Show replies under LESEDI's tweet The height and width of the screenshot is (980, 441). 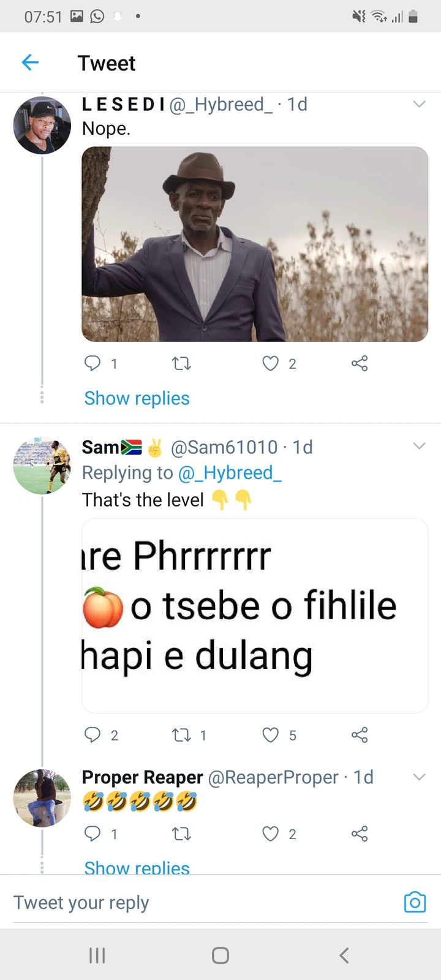(x=137, y=398)
